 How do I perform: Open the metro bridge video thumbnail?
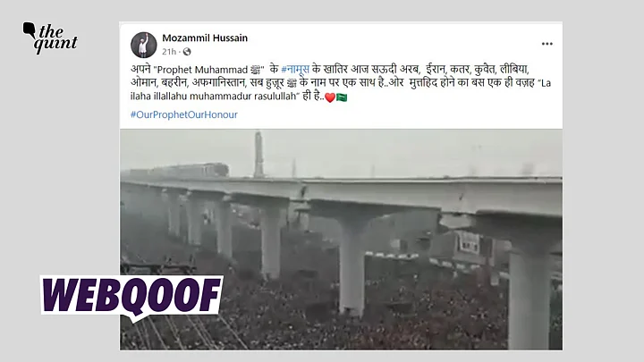tap(341, 240)
